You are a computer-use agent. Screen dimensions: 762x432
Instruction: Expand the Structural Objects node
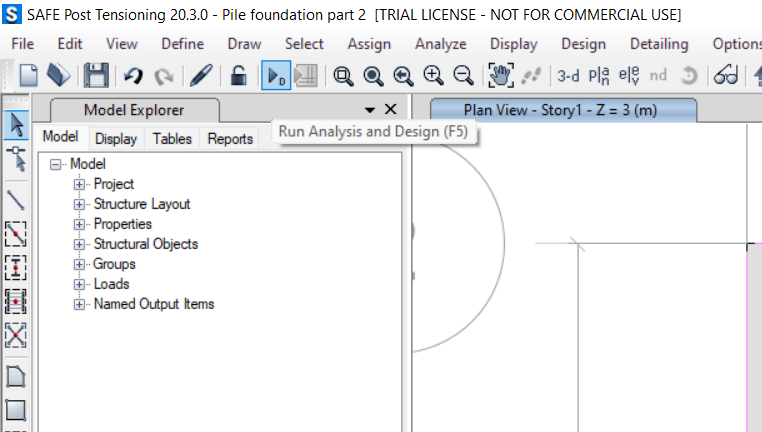pos(79,244)
